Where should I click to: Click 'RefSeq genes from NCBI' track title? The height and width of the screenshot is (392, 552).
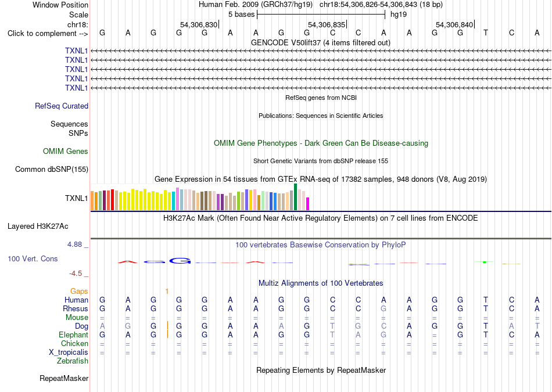pyautogui.click(x=321, y=98)
